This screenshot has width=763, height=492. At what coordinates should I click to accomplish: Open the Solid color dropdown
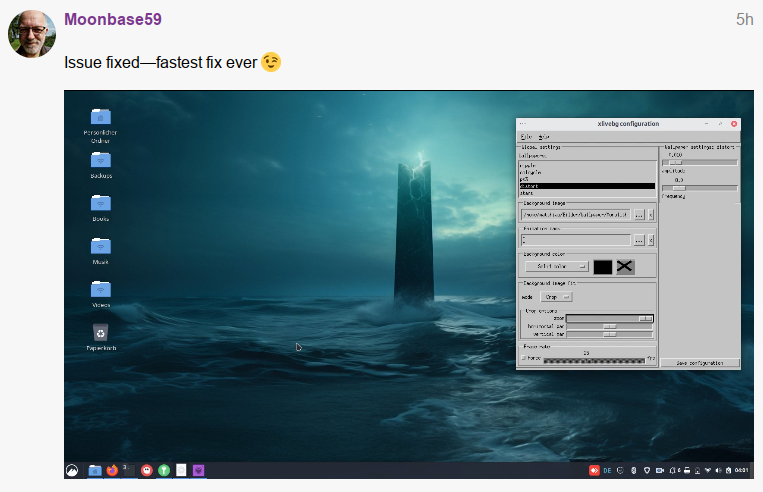tap(557, 267)
